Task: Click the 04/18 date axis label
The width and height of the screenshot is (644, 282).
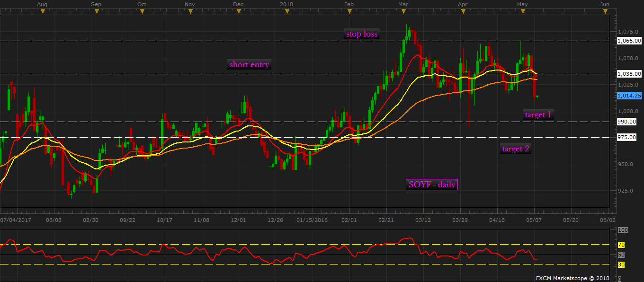Action: 497,220
